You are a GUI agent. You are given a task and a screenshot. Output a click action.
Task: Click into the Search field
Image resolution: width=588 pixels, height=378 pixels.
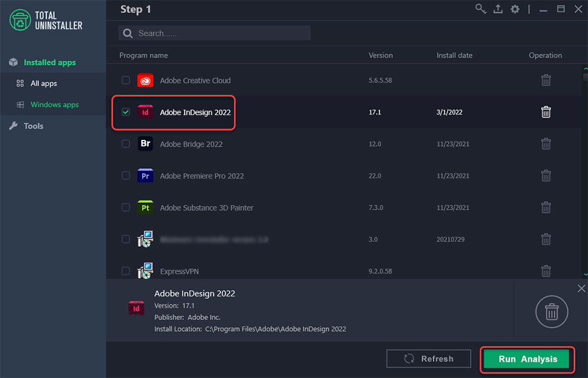214,33
